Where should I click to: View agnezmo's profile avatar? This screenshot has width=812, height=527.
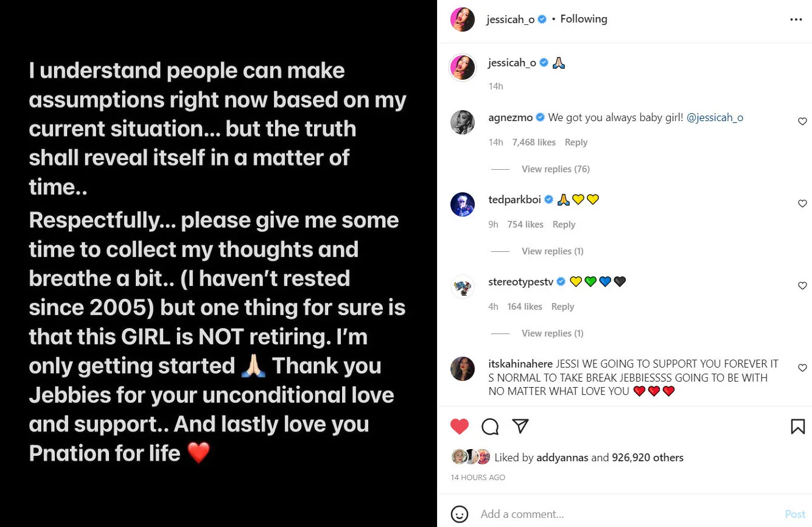462,122
